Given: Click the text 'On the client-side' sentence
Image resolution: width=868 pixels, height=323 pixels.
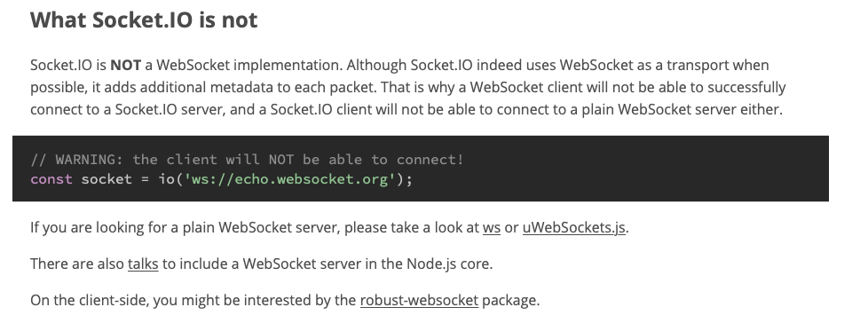Looking at the screenshot, I should coord(285,300).
